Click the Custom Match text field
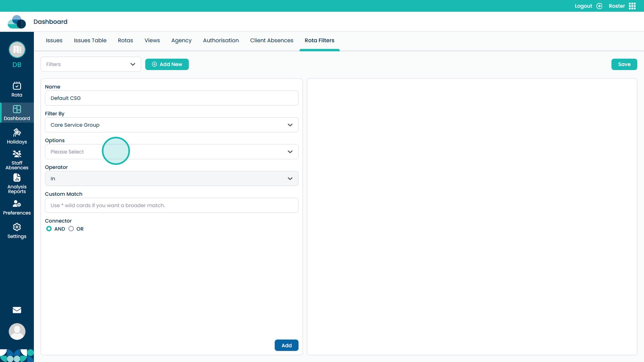The height and width of the screenshot is (362, 644). pyautogui.click(x=171, y=206)
